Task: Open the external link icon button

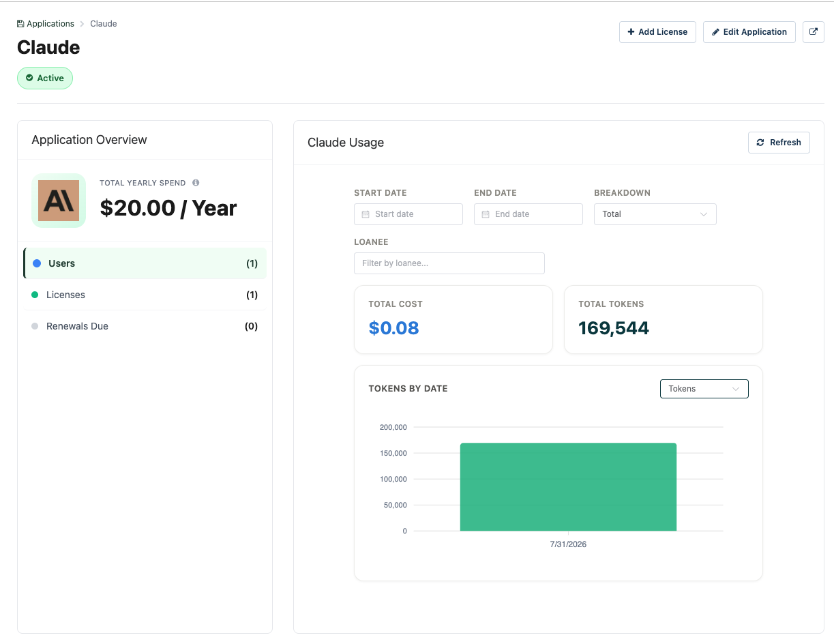Action: (813, 32)
